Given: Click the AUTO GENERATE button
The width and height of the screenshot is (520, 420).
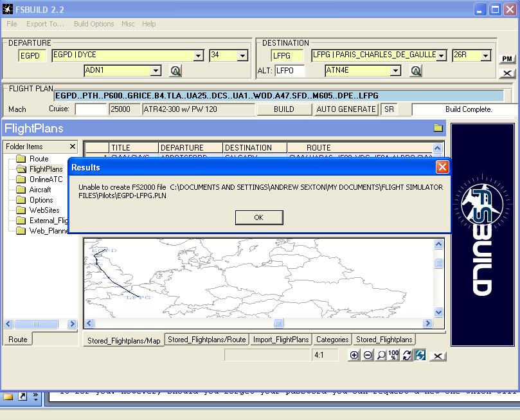Looking at the screenshot, I should (346, 109).
